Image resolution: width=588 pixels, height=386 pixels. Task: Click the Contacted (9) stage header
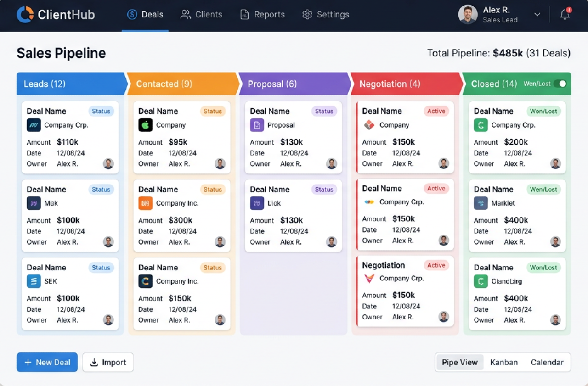pyautogui.click(x=184, y=84)
